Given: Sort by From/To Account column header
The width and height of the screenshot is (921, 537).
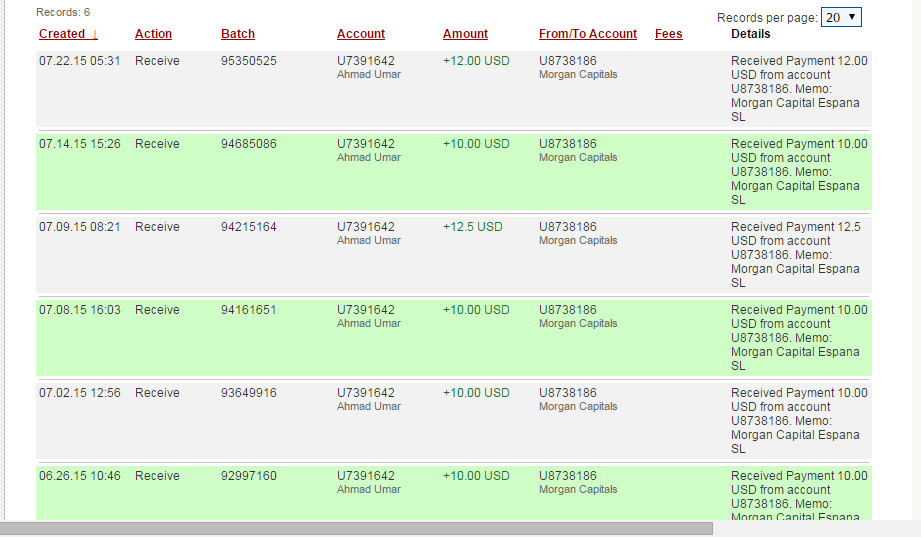Looking at the screenshot, I should (x=588, y=34).
